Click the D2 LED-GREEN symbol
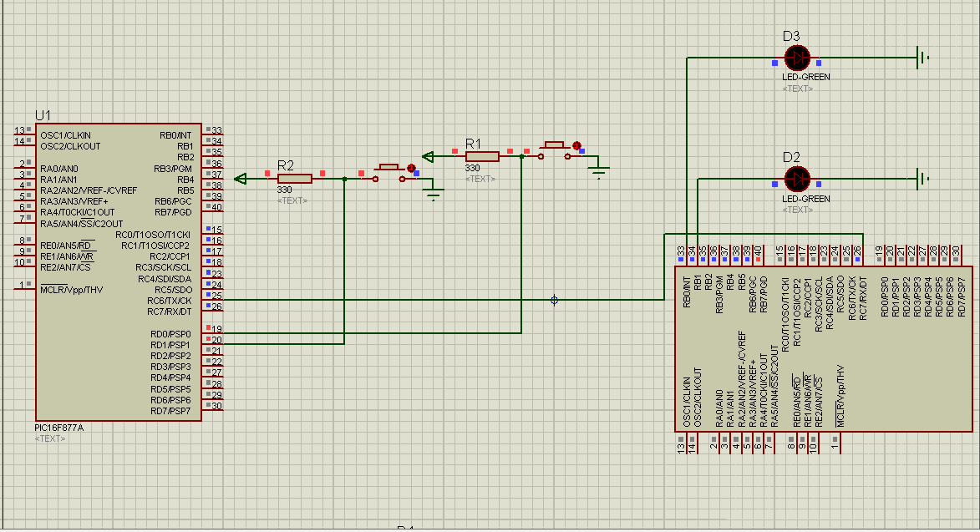980x532 pixels. (x=796, y=178)
